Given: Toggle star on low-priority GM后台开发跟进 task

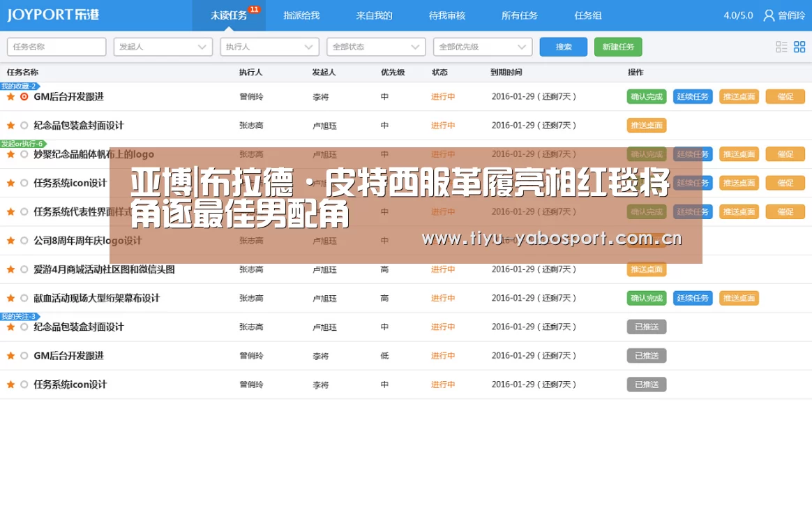Looking at the screenshot, I should pos(10,356).
